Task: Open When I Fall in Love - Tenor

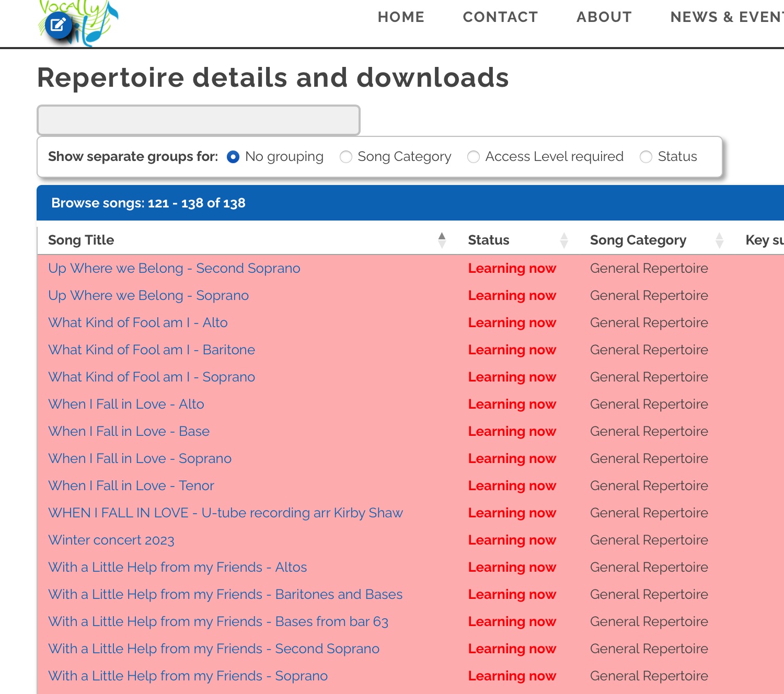Action: [131, 485]
